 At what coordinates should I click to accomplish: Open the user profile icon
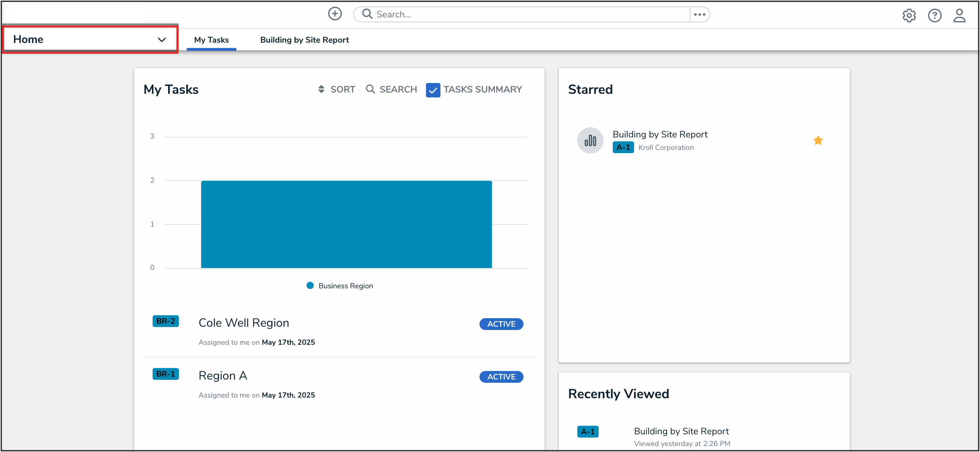click(959, 16)
